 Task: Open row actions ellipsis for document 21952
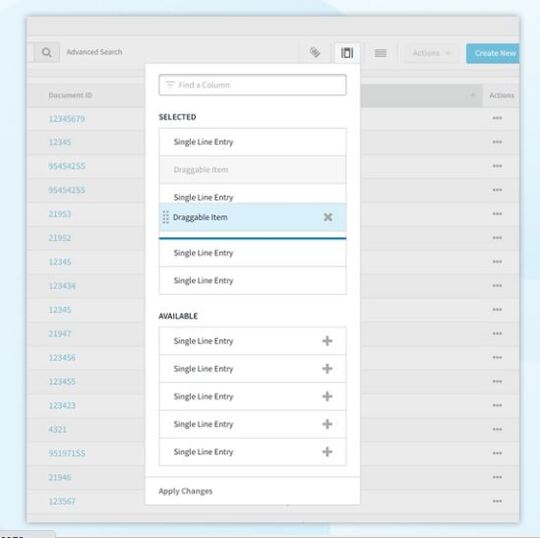[497, 238]
